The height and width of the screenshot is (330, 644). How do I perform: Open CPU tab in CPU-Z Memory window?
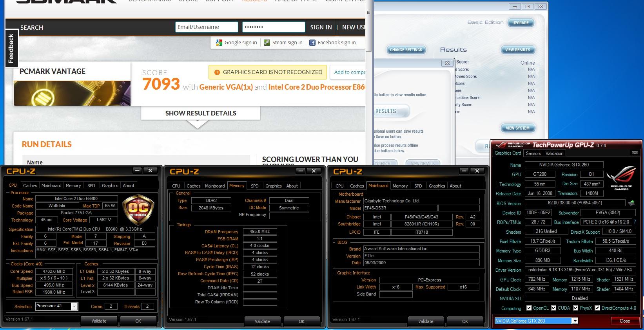(176, 186)
